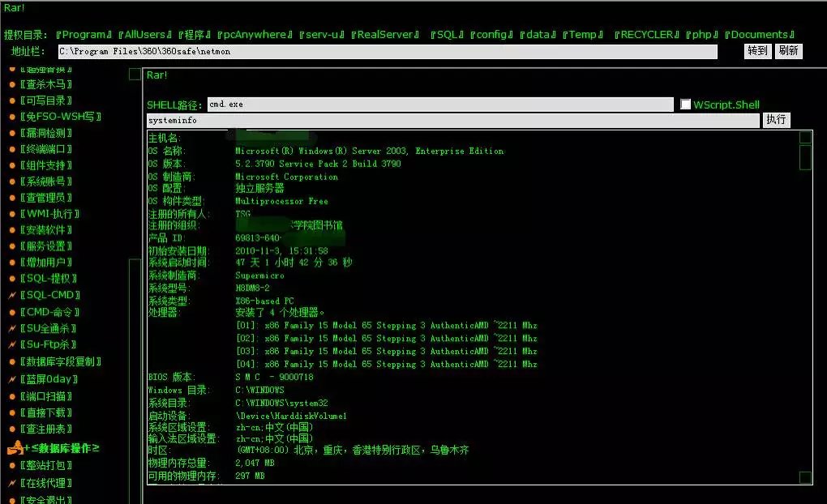The image size is (827, 504).
Task: Click the orange figure icon beside 数据库操作
Action: (x=16, y=447)
